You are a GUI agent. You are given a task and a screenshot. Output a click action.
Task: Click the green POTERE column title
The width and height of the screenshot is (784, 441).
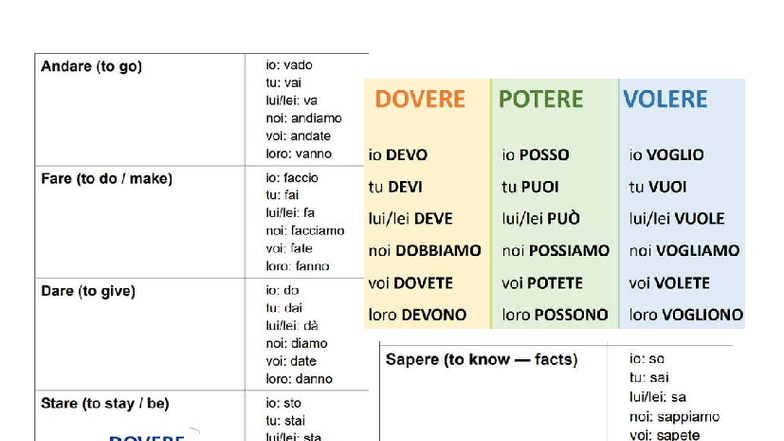click(x=540, y=99)
